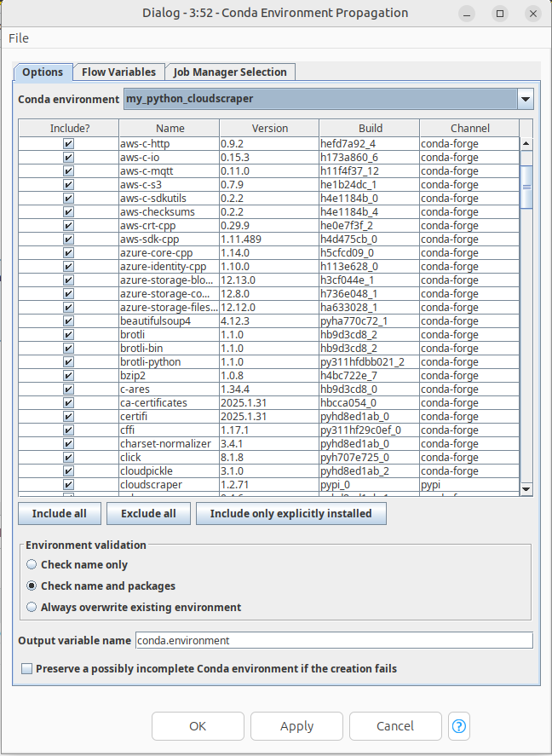Open the Job Manager Selection tab
The width and height of the screenshot is (552, 756).
(x=230, y=72)
